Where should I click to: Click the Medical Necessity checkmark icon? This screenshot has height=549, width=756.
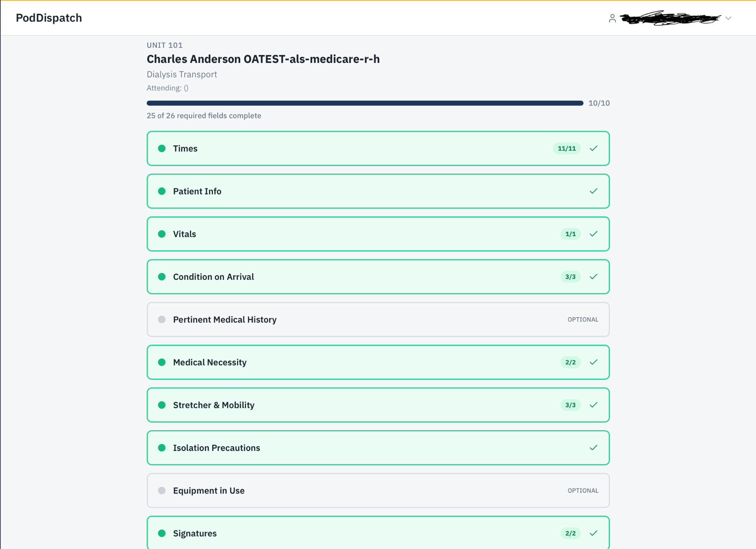[593, 362]
